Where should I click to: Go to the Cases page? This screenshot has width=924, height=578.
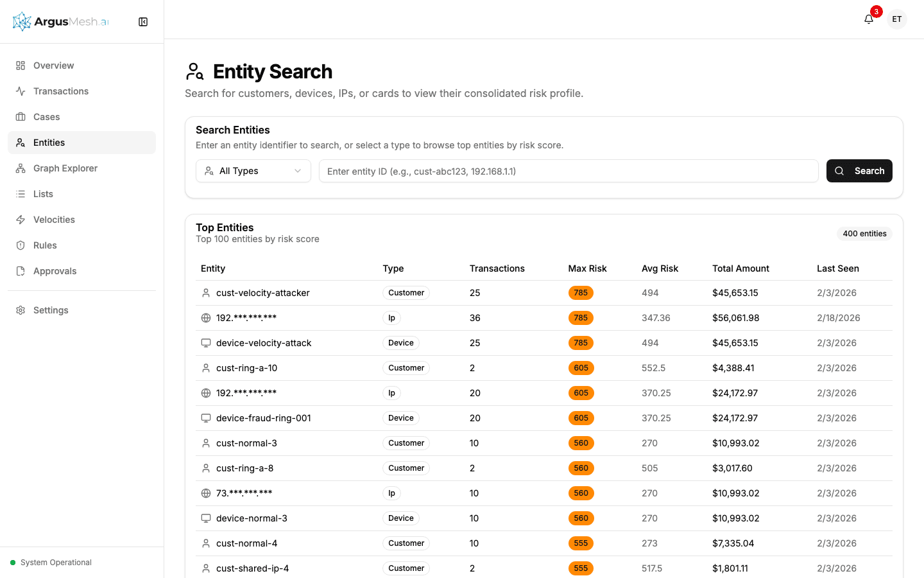(46, 116)
